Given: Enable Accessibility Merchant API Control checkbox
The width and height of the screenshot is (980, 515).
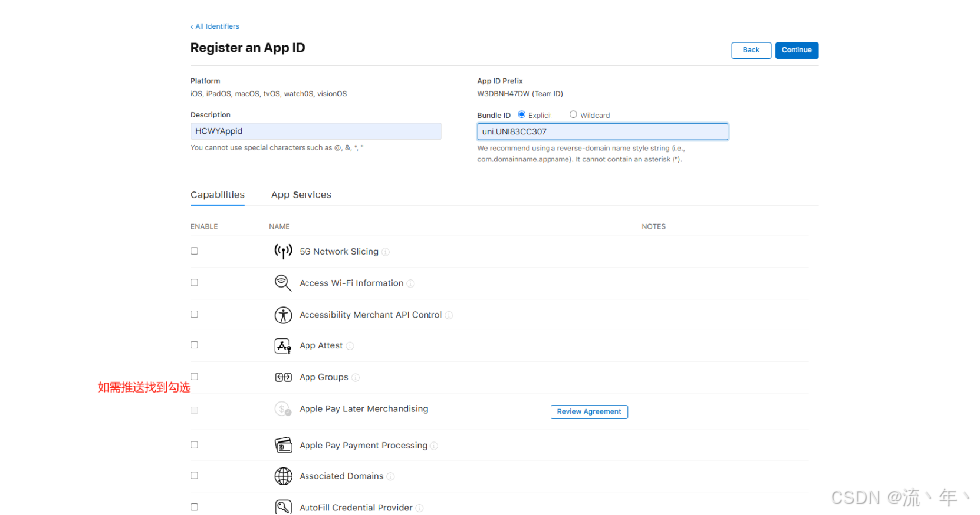Looking at the screenshot, I should 195,314.
